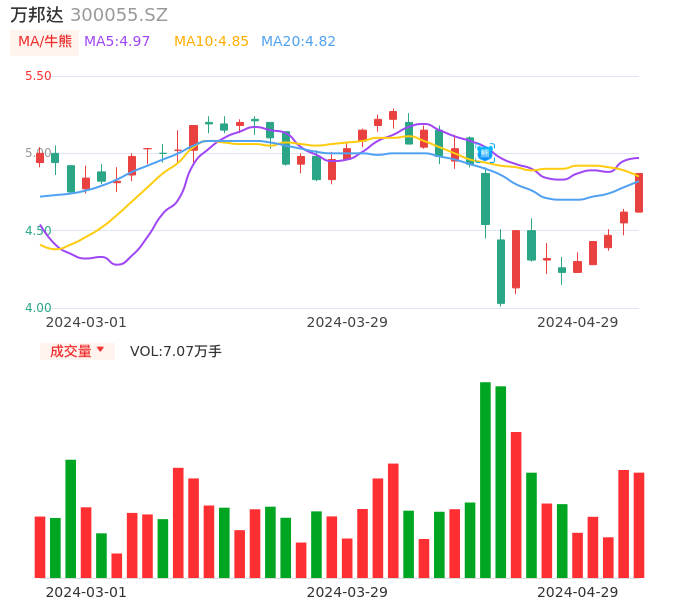686x606 pixels.
Task: Click 2024-03-01 date under the volume chart
Action: [86, 592]
